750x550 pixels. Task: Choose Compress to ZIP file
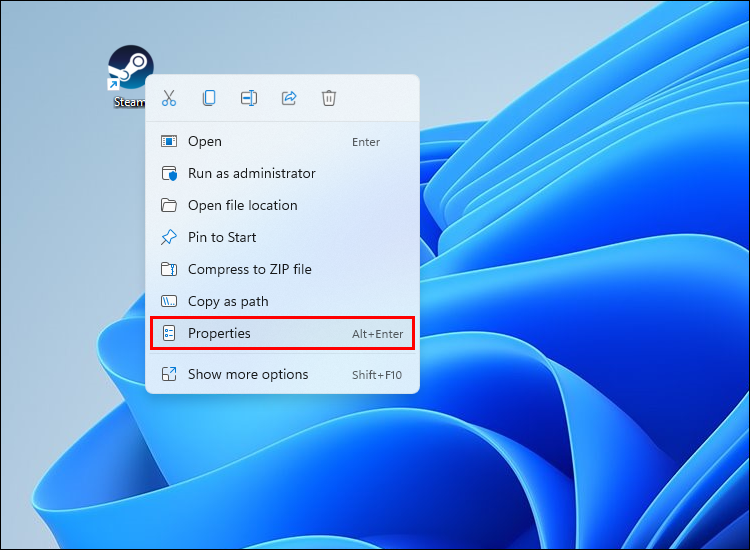282,269
